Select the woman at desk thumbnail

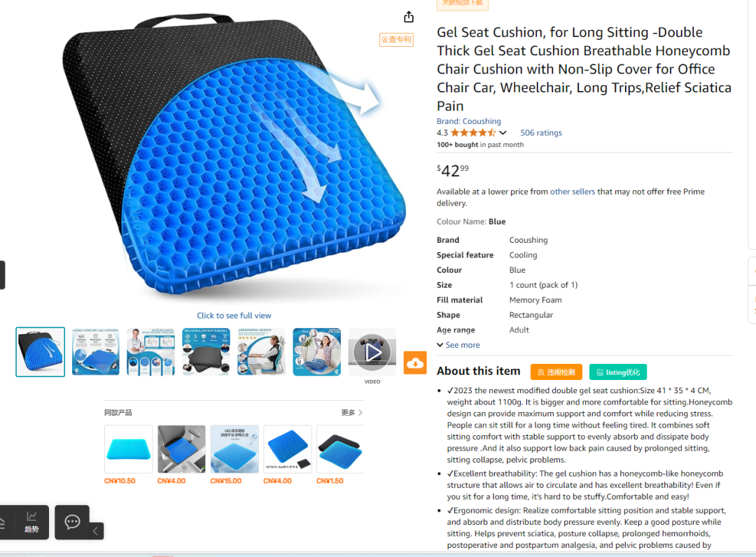[261, 352]
